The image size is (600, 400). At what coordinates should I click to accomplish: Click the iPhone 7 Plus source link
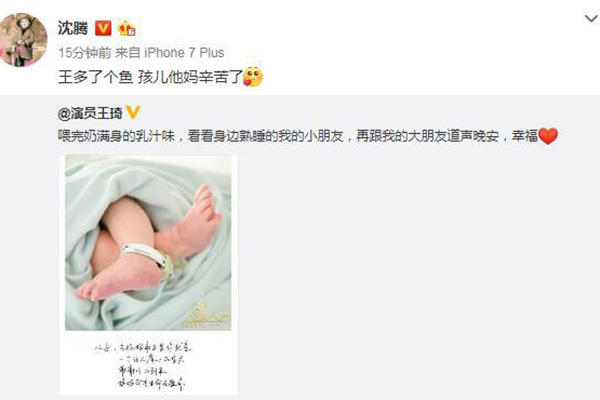point(184,52)
